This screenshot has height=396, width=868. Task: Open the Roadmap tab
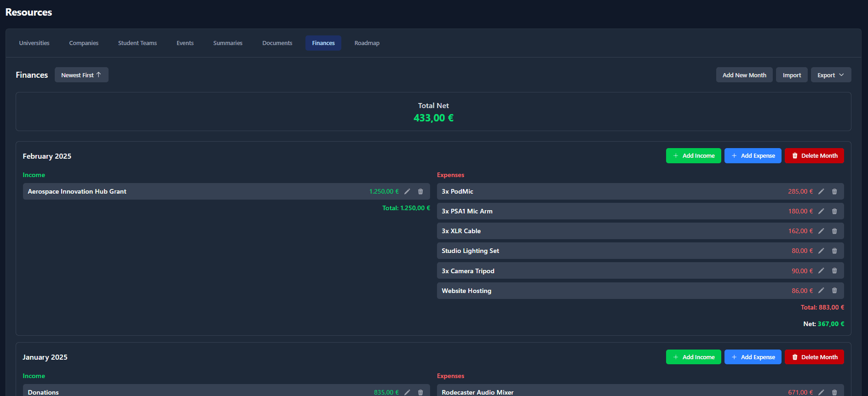[x=367, y=43]
